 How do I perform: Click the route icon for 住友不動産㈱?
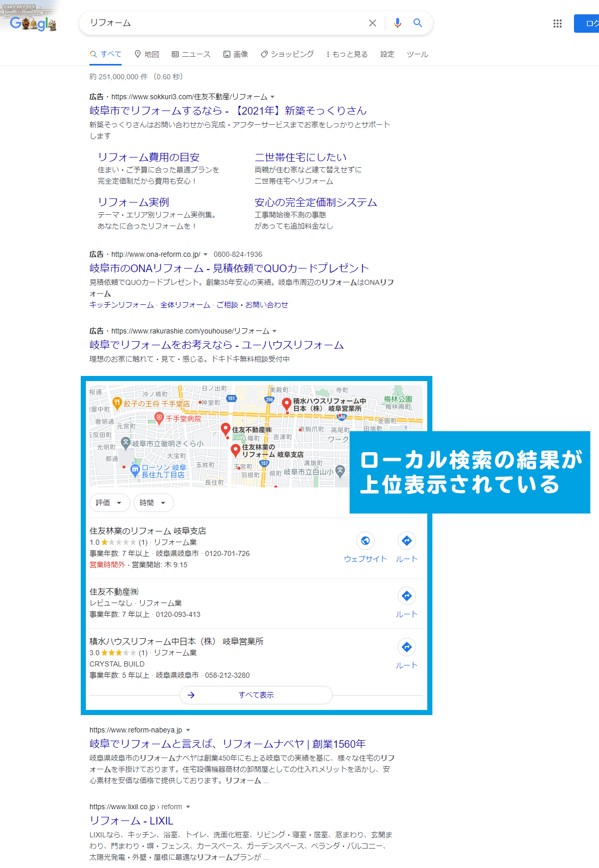click(x=407, y=596)
